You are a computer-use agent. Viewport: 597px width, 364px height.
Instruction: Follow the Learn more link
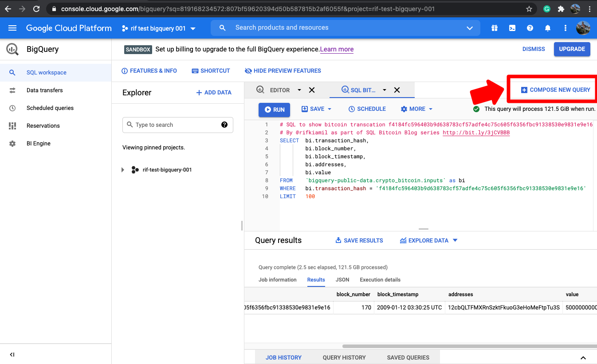pos(337,49)
